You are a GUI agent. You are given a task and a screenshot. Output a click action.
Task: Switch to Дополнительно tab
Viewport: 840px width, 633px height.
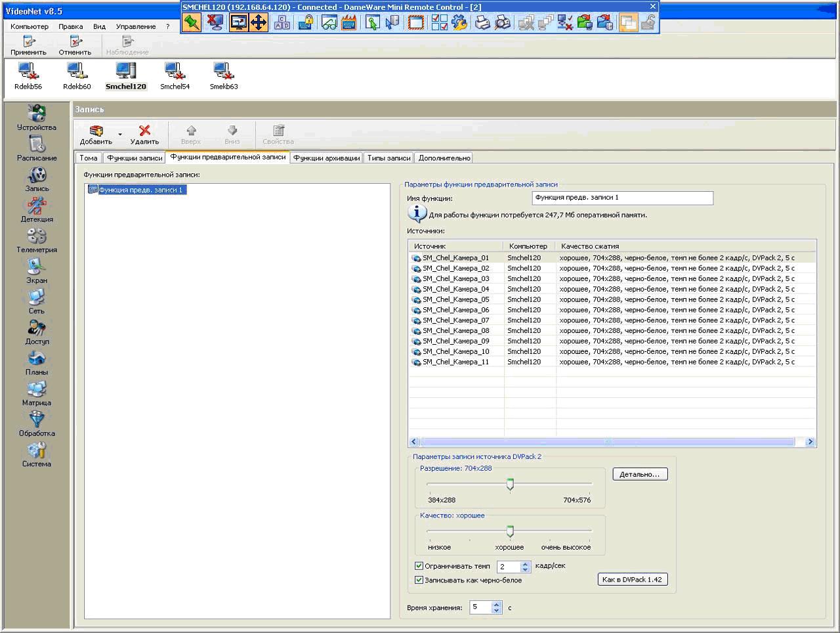444,158
